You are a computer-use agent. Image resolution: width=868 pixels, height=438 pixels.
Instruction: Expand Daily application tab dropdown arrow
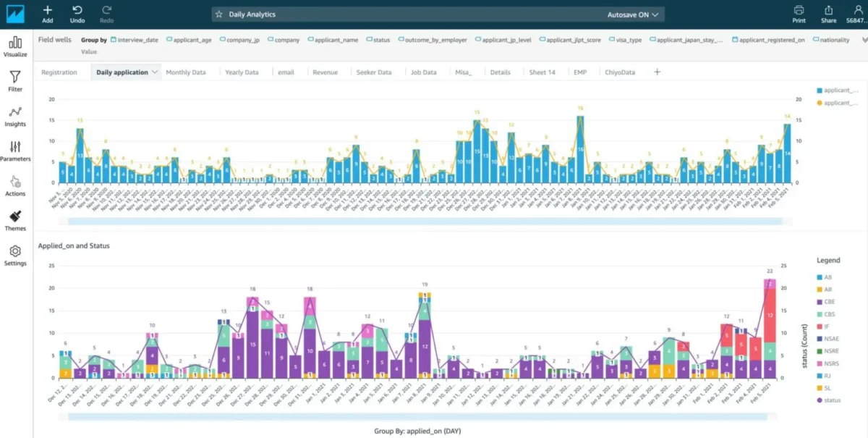click(x=154, y=72)
